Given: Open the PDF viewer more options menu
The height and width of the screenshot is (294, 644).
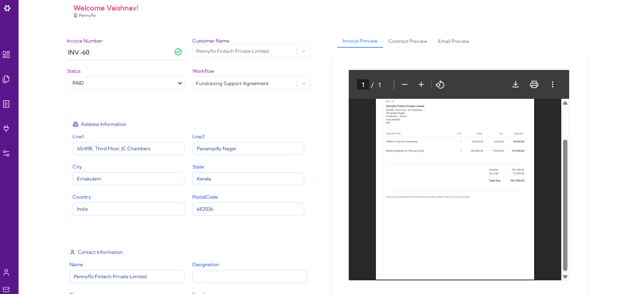Looking at the screenshot, I should tap(553, 84).
